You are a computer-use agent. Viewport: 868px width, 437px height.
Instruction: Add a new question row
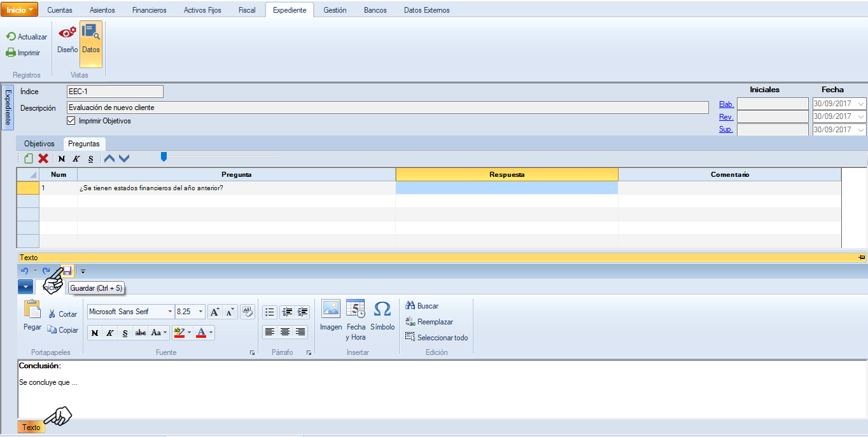pos(29,158)
